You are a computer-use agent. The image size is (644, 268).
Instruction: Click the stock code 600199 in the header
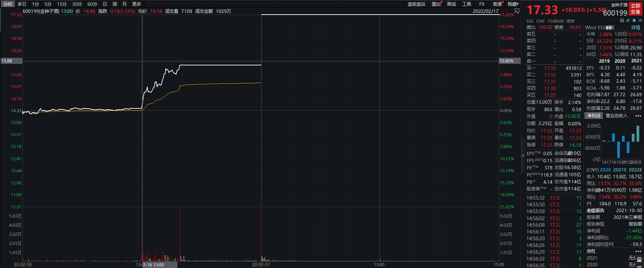tap(615, 13)
